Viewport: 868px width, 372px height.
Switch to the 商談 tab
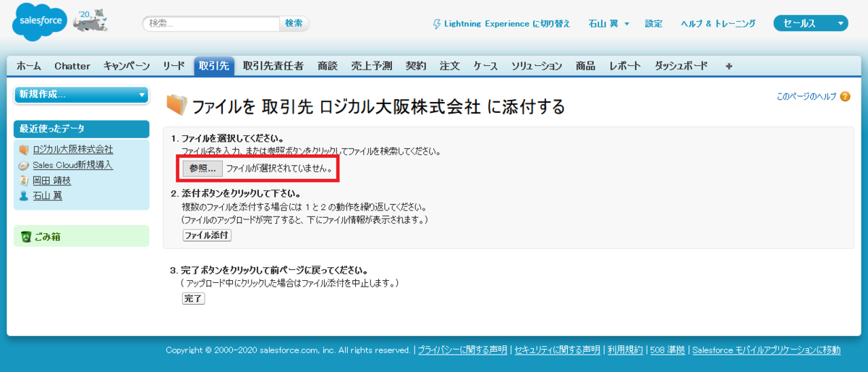[328, 66]
